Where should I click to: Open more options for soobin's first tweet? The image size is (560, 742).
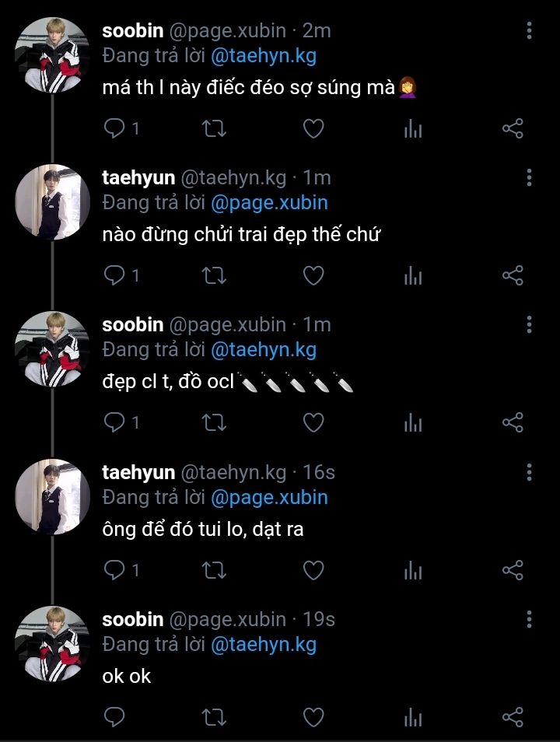click(x=530, y=31)
